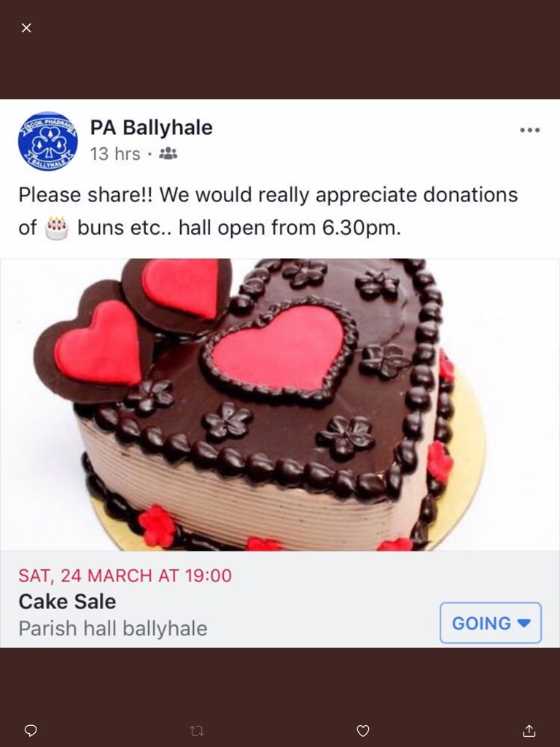The image size is (560, 747).
Task: Select the Parish hall ballyhale location
Action: point(113,628)
